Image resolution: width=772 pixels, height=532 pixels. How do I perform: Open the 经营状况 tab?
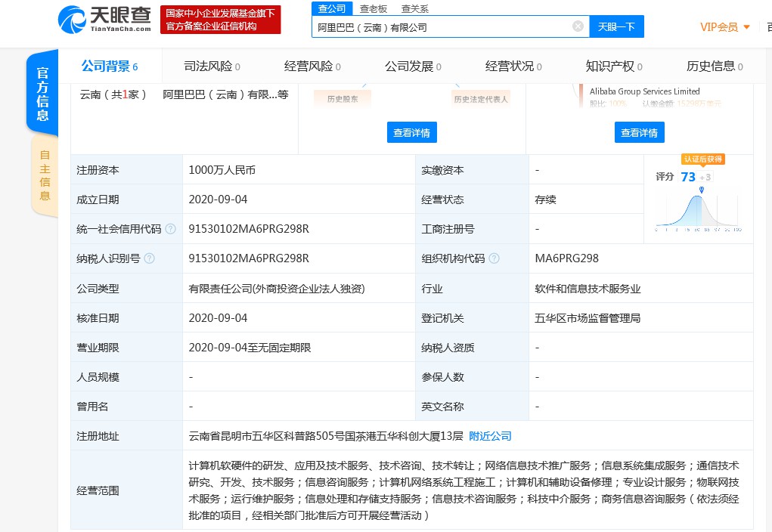pos(513,66)
